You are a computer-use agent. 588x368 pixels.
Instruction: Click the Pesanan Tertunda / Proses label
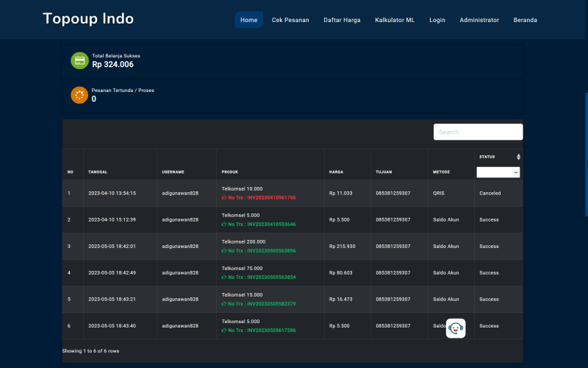[x=123, y=90]
